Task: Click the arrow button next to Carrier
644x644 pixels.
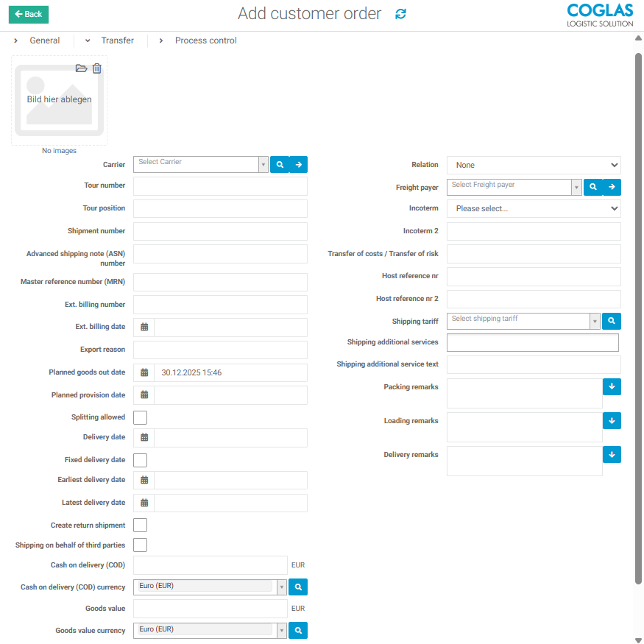Action: pos(298,165)
